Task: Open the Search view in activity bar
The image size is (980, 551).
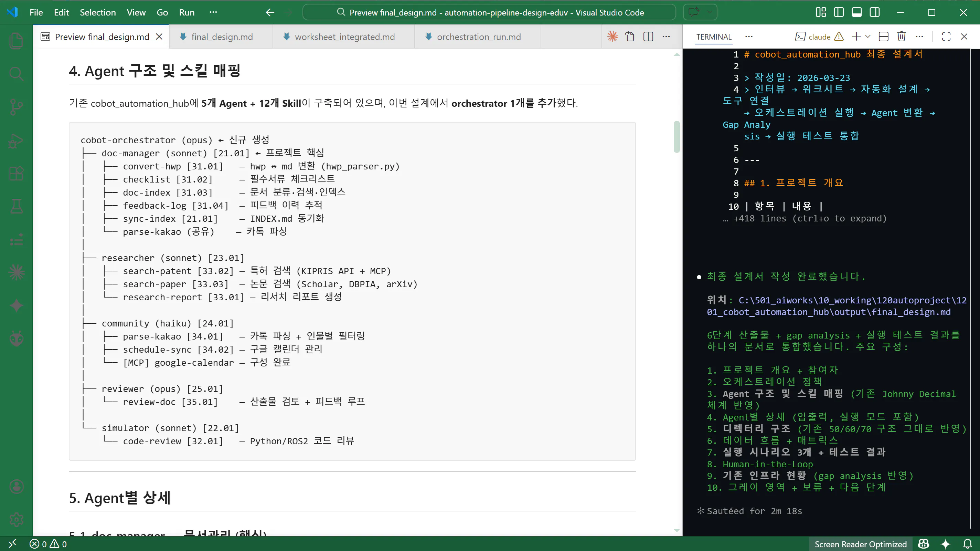Action: (x=17, y=74)
